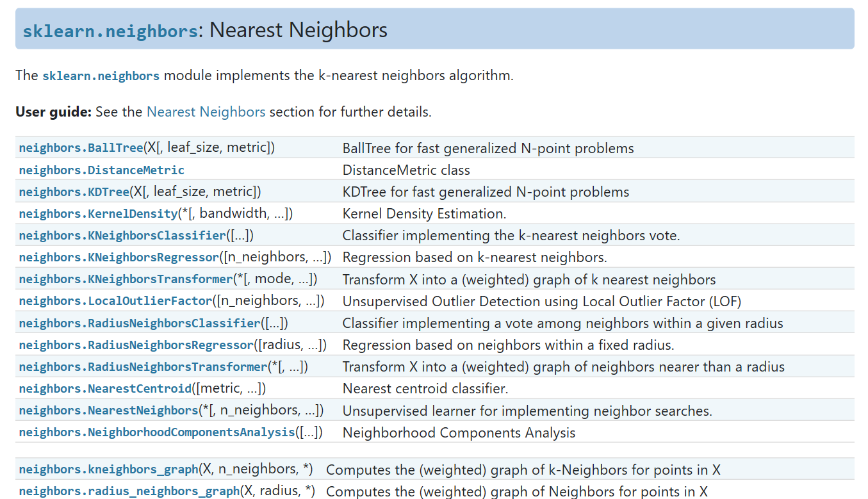Open neighbors.KNeighborsTransformer page
The image size is (868, 499).
click(x=126, y=279)
